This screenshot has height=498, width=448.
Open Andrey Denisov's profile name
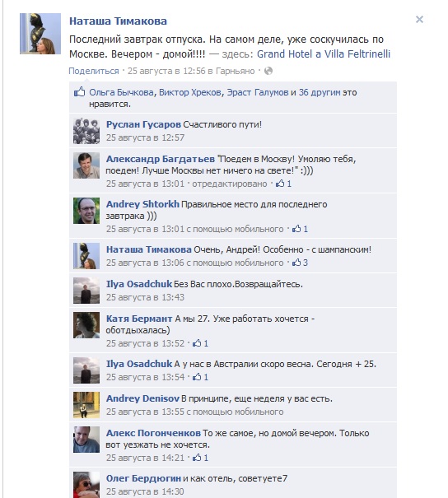click(142, 398)
